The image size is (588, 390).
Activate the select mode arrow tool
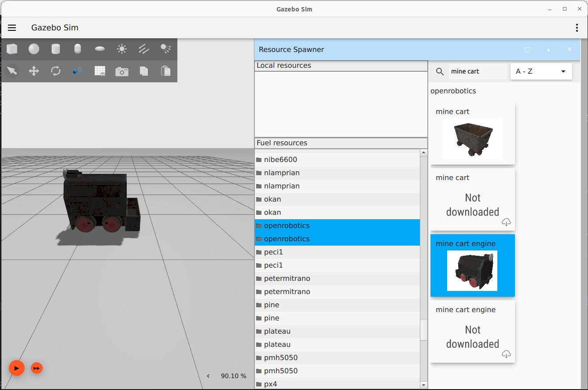pyautogui.click(x=12, y=71)
